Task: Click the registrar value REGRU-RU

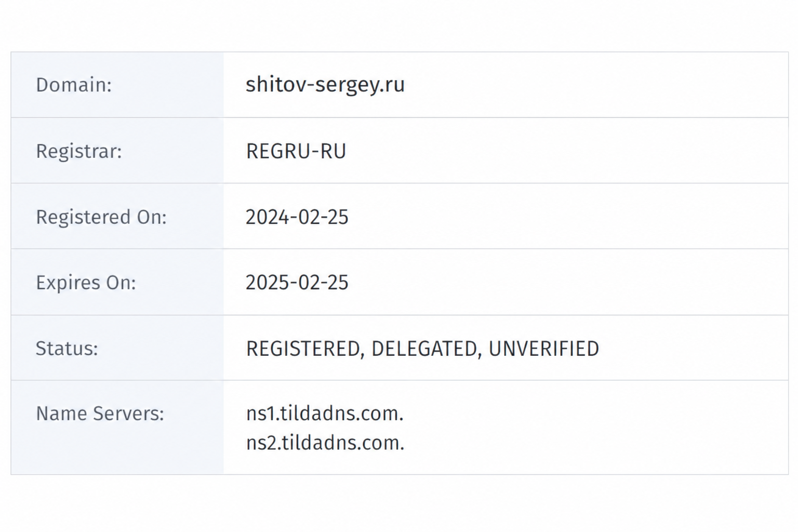Action: click(296, 151)
